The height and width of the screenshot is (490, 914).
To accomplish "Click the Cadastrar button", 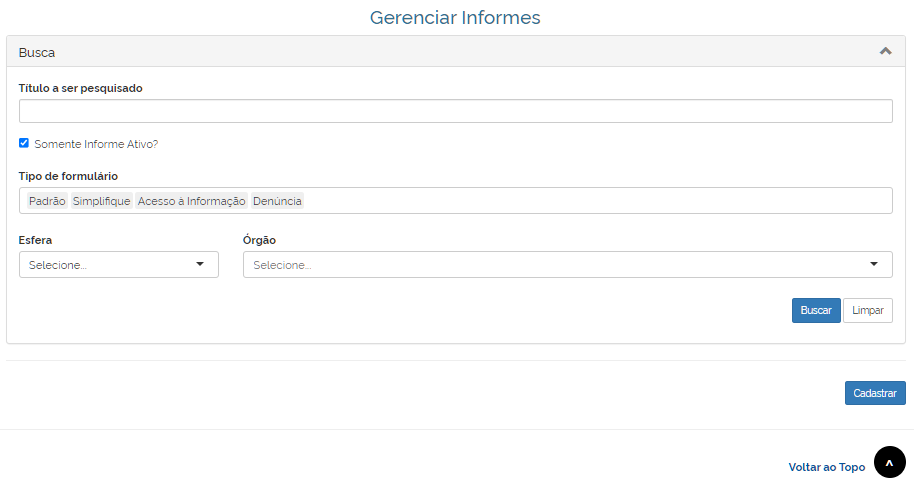I will (875, 393).
